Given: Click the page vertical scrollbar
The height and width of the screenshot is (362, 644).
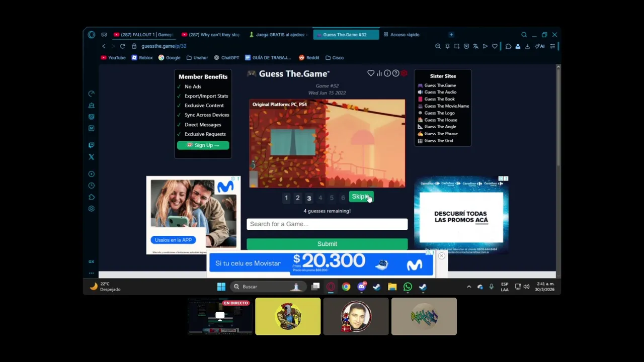Looking at the screenshot, I should [558, 118].
